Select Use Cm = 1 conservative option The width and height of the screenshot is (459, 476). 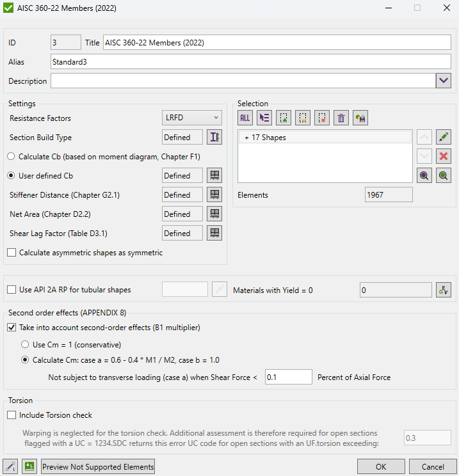[25, 345]
